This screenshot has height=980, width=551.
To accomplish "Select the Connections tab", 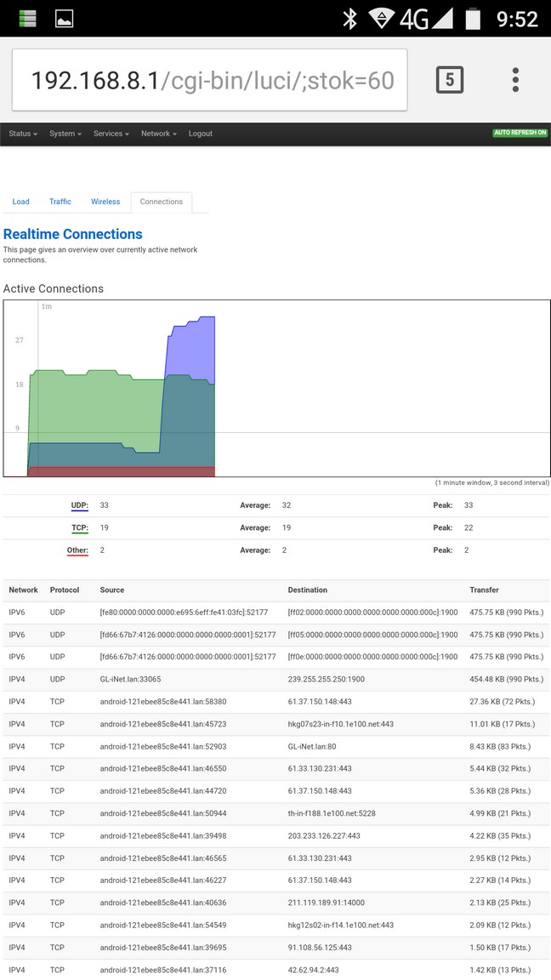I will pyautogui.click(x=162, y=202).
